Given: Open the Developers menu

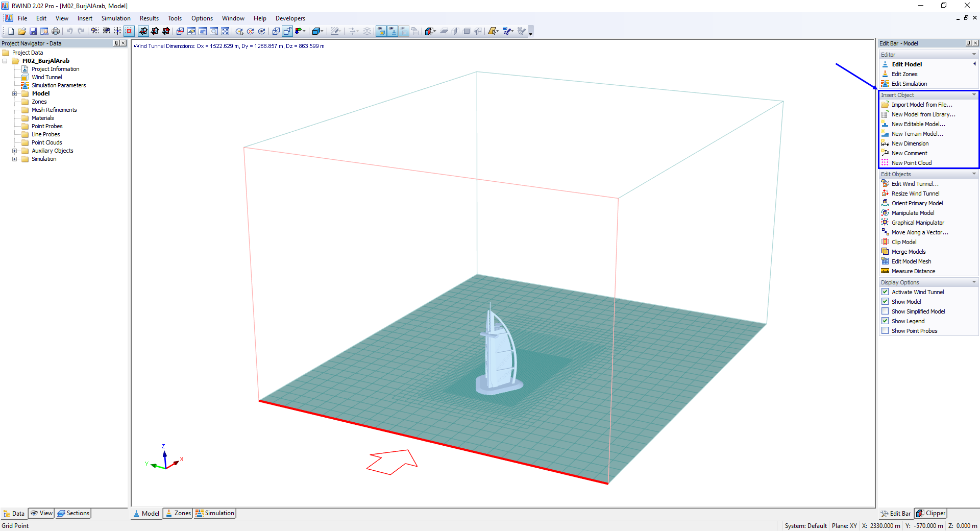Looking at the screenshot, I should pyautogui.click(x=290, y=18).
